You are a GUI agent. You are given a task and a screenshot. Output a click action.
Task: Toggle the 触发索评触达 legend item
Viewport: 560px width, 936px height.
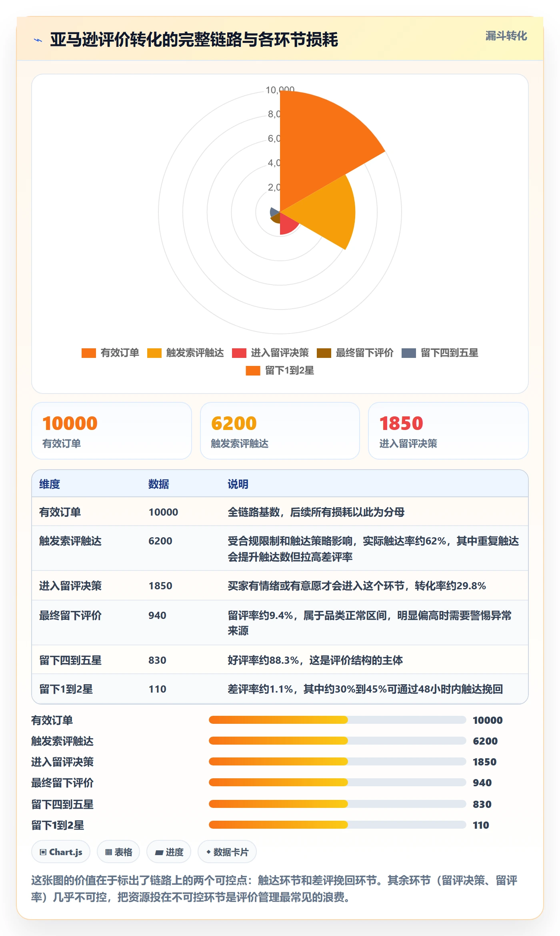185,353
